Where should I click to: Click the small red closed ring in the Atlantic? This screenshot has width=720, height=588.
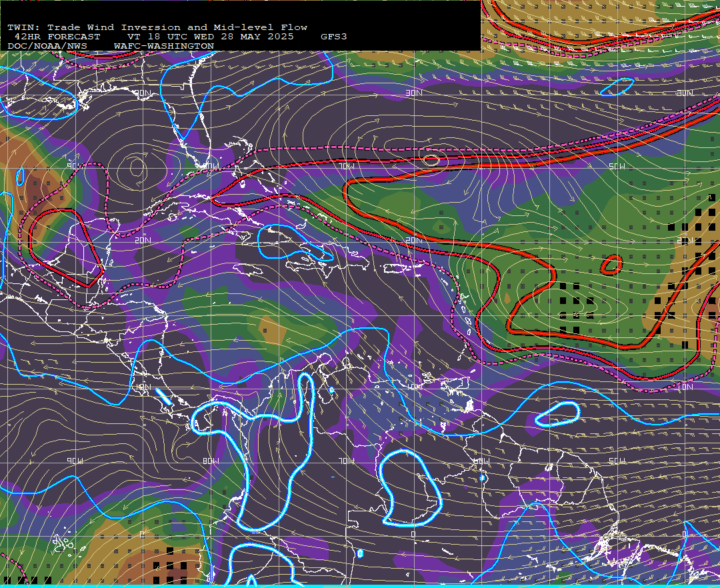(x=611, y=265)
